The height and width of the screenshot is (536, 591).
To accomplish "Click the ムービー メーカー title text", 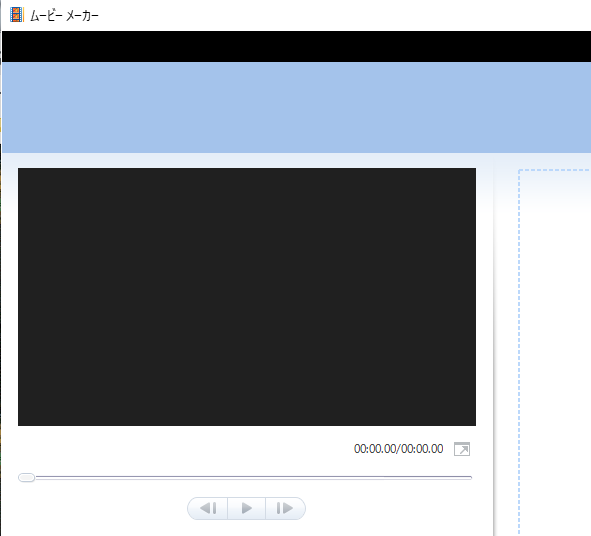I will (64, 15).
